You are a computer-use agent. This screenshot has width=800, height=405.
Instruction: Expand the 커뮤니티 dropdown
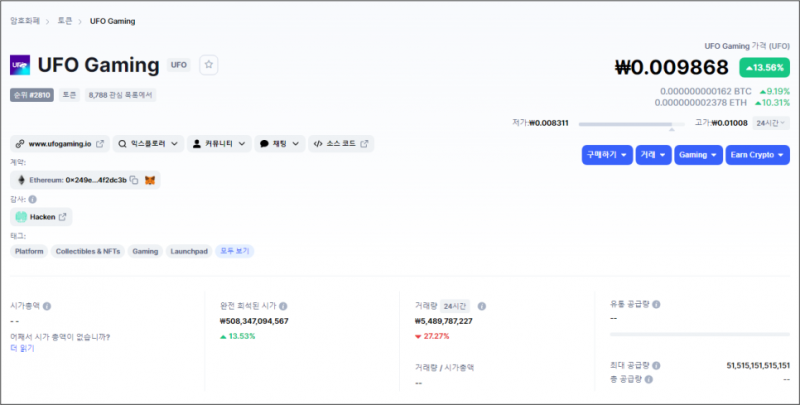click(218, 144)
